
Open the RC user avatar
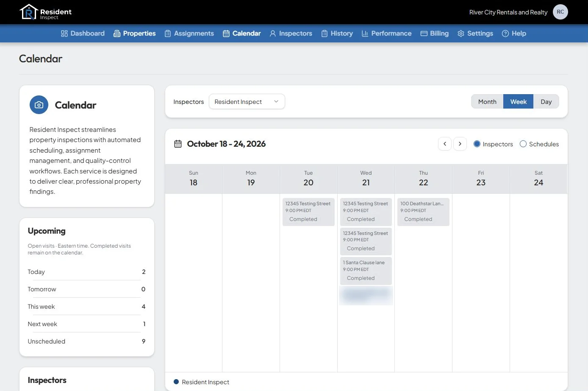tap(560, 12)
